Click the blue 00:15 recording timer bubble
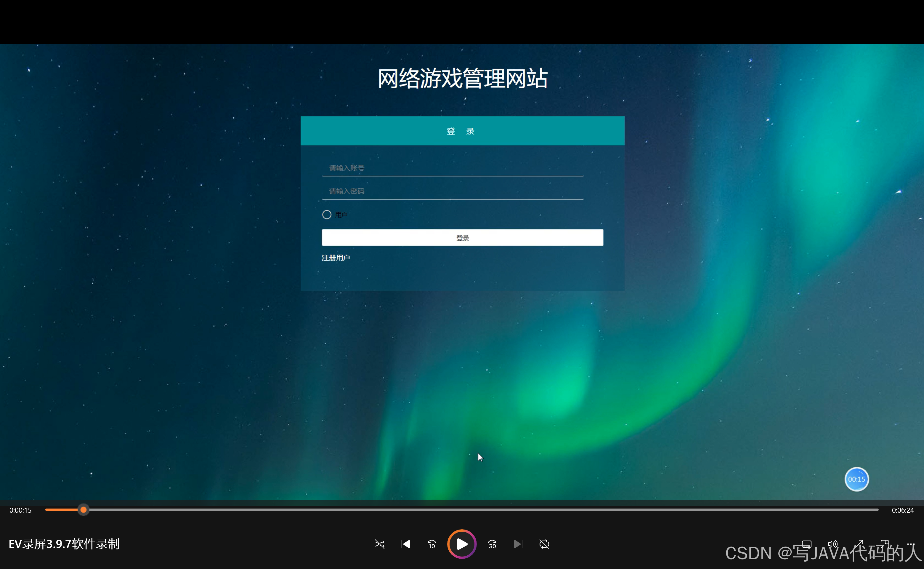This screenshot has height=569, width=924. coord(856,479)
